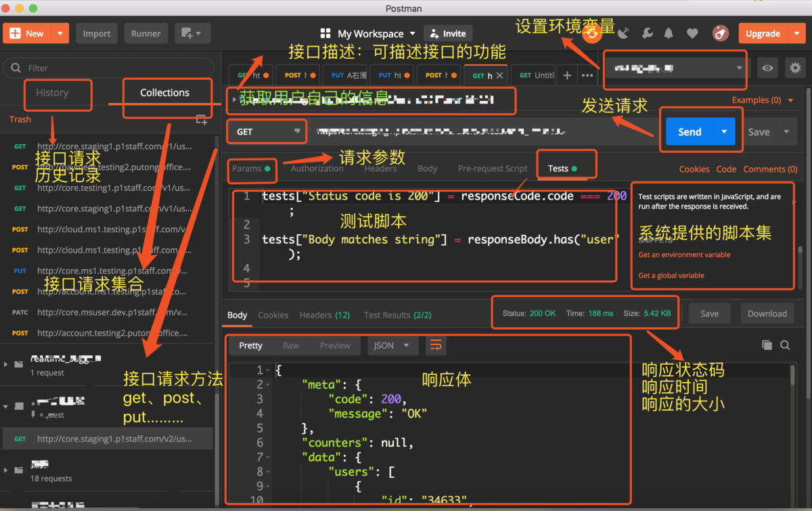Open the response Cookies tab
The image size is (812, 511).
point(273,315)
